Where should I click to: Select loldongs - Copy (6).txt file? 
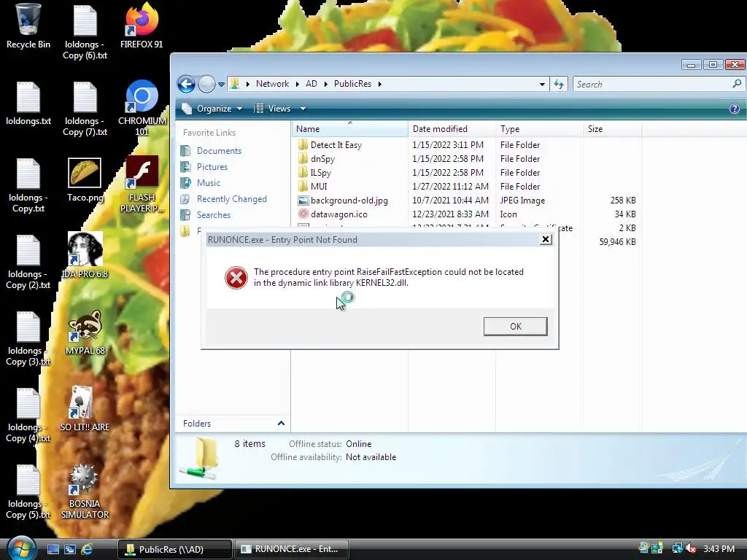pos(85,31)
